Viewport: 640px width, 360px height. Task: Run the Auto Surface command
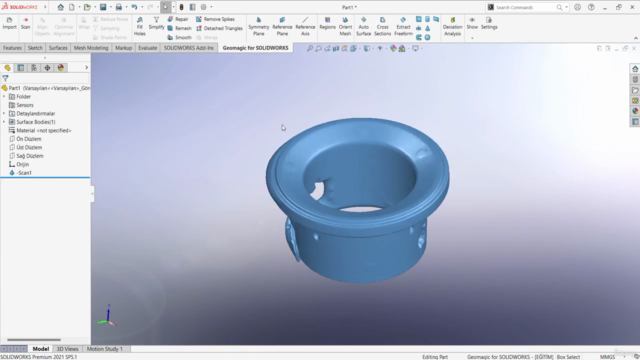click(363, 27)
